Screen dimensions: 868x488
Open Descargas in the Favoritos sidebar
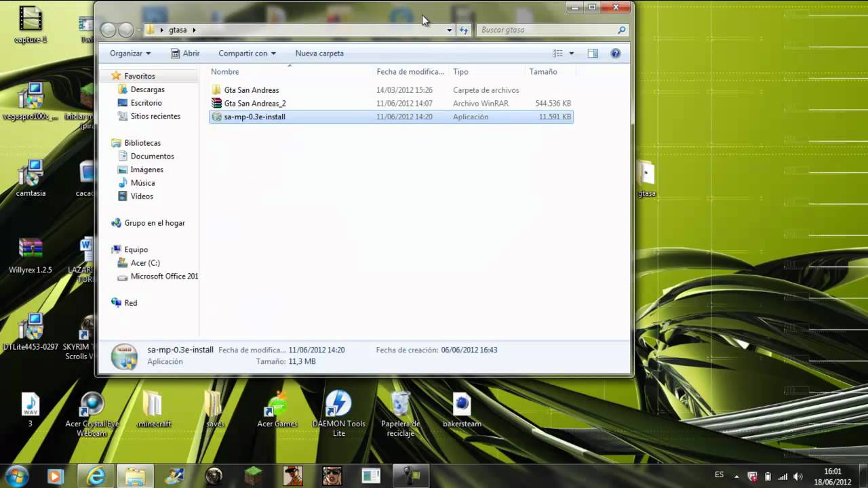(147, 89)
